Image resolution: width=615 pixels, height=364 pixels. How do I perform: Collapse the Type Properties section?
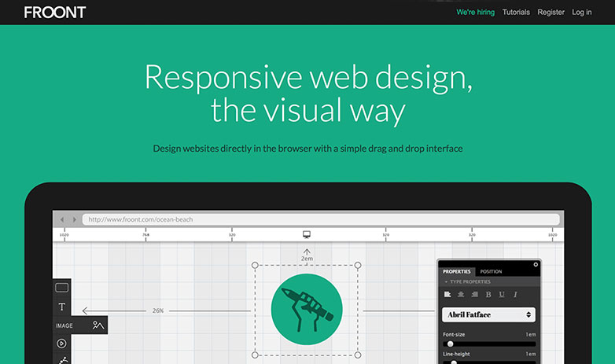447,281
